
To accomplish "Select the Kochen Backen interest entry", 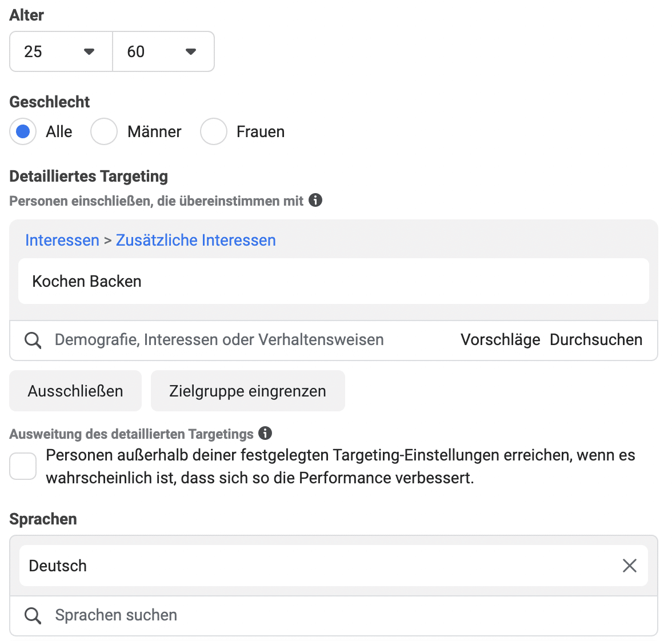I will tap(334, 281).
